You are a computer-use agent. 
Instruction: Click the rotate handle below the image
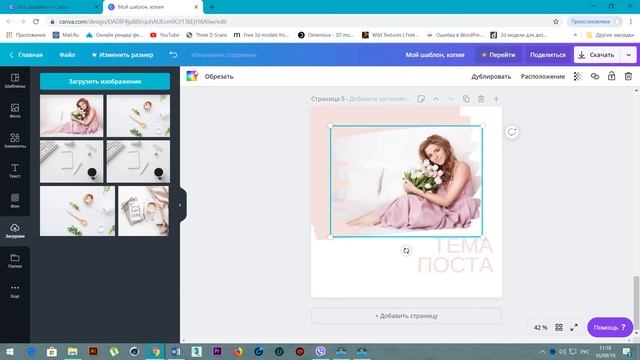tap(406, 251)
